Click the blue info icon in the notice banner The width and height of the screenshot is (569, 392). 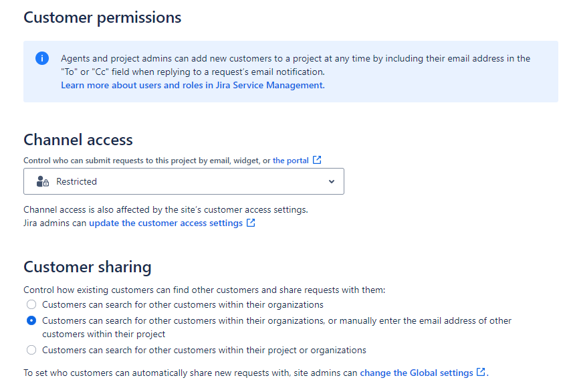point(43,59)
